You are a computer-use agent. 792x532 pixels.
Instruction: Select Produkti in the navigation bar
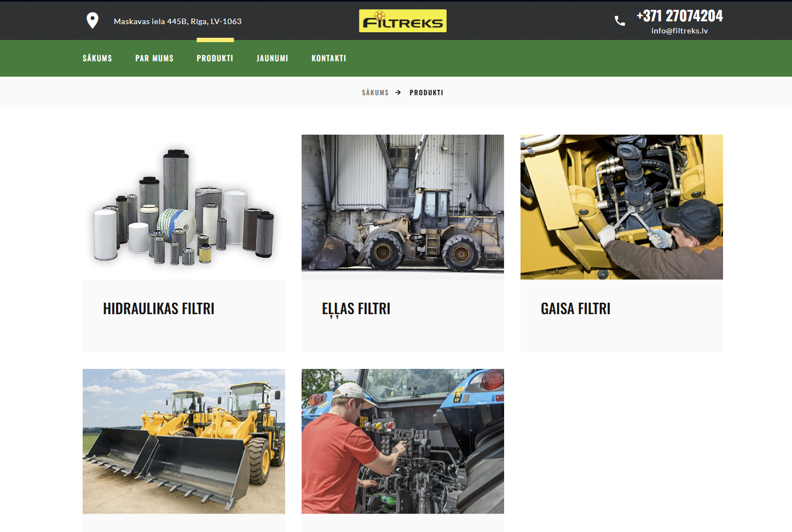pyautogui.click(x=215, y=58)
